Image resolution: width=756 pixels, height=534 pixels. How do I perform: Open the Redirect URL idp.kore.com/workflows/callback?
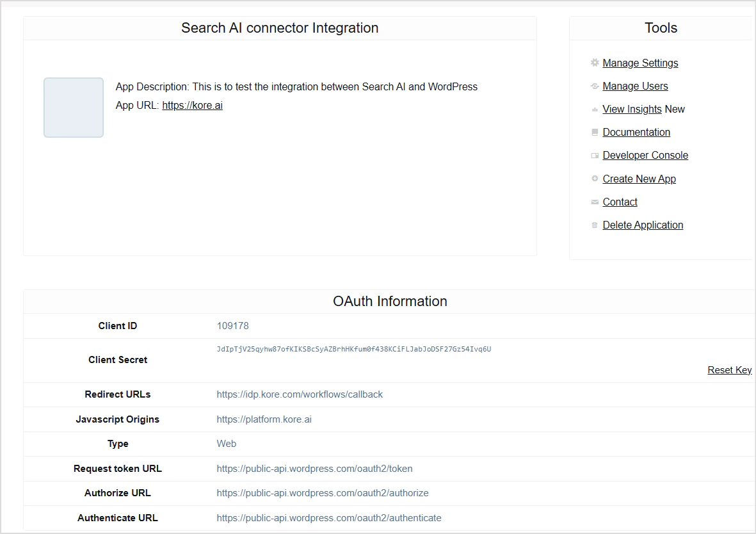pyautogui.click(x=300, y=394)
